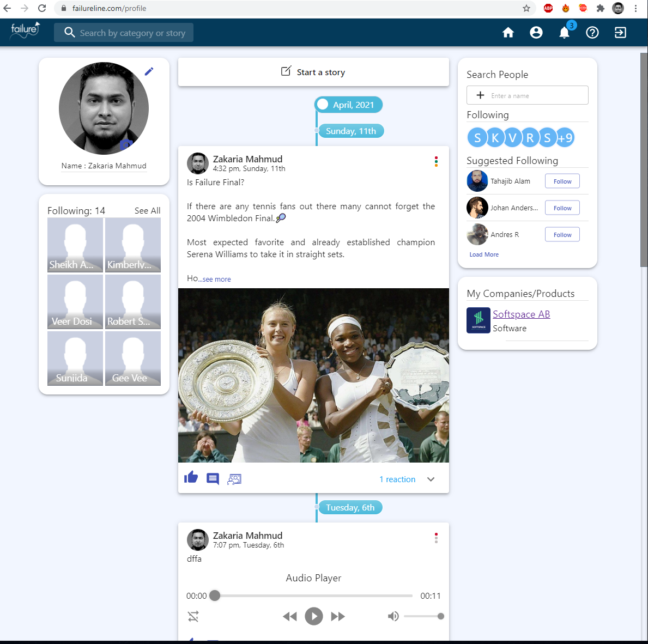Load More suggested followings
The image size is (648, 644).
484,254
